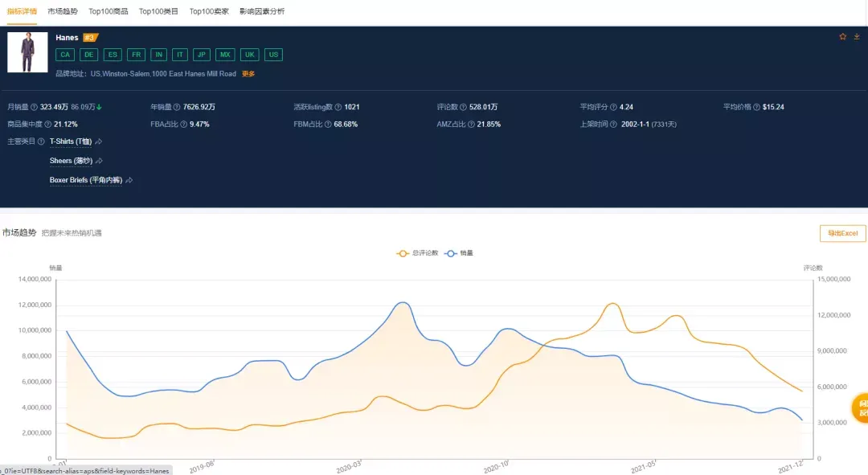Open help tooltip icon next to 月销量
This screenshot has width=868, height=475.
34,107
